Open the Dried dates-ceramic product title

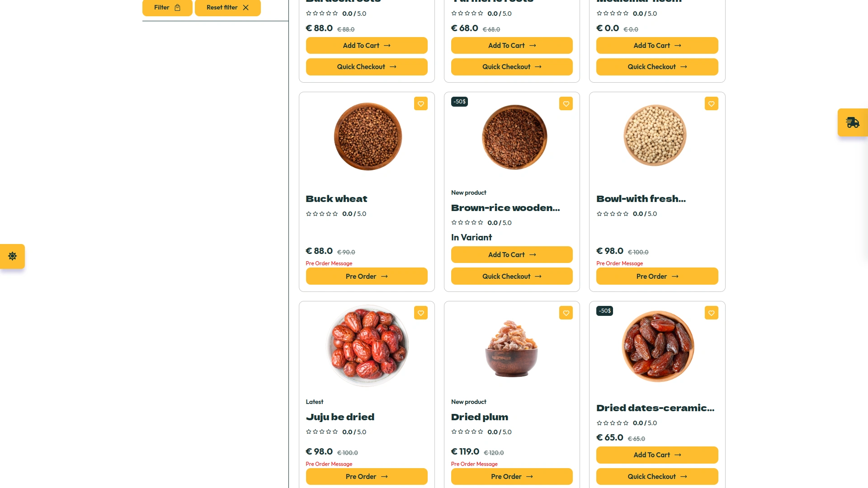pyautogui.click(x=655, y=408)
